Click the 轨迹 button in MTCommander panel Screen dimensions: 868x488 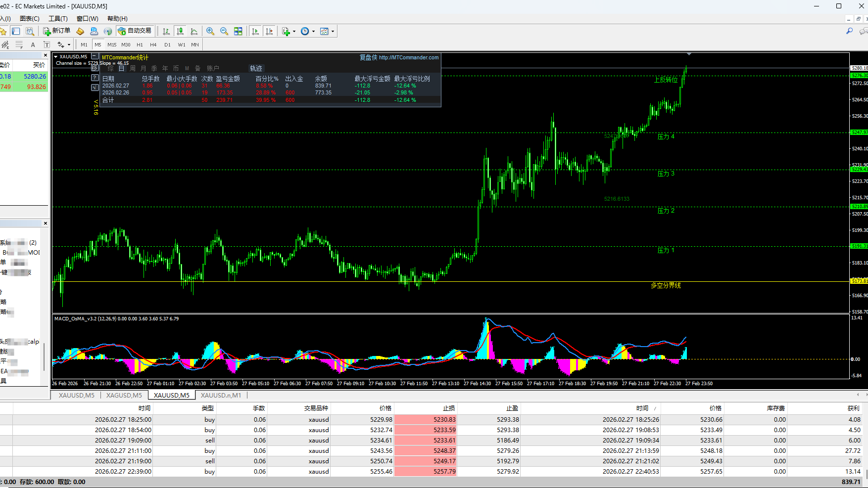tap(256, 68)
